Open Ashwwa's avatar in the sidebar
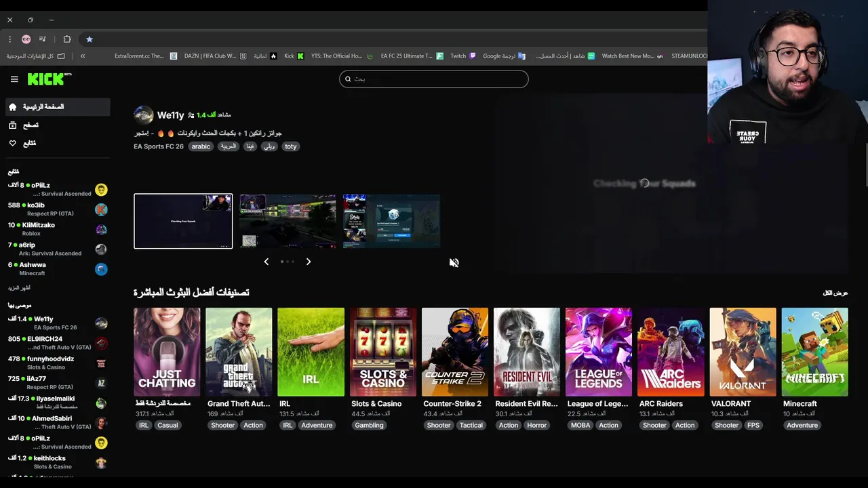The image size is (868, 488). (101, 269)
